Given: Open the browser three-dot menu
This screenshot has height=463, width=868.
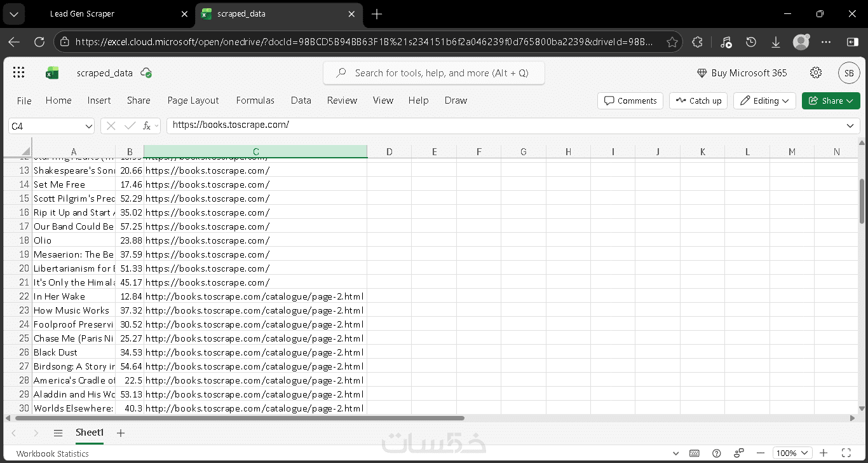Looking at the screenshot, I should [826, 42].
